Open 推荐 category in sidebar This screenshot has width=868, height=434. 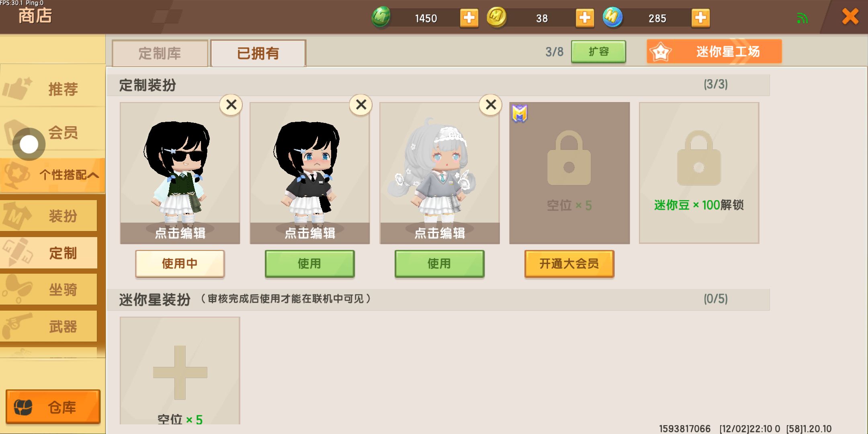[x=53, y=88]
